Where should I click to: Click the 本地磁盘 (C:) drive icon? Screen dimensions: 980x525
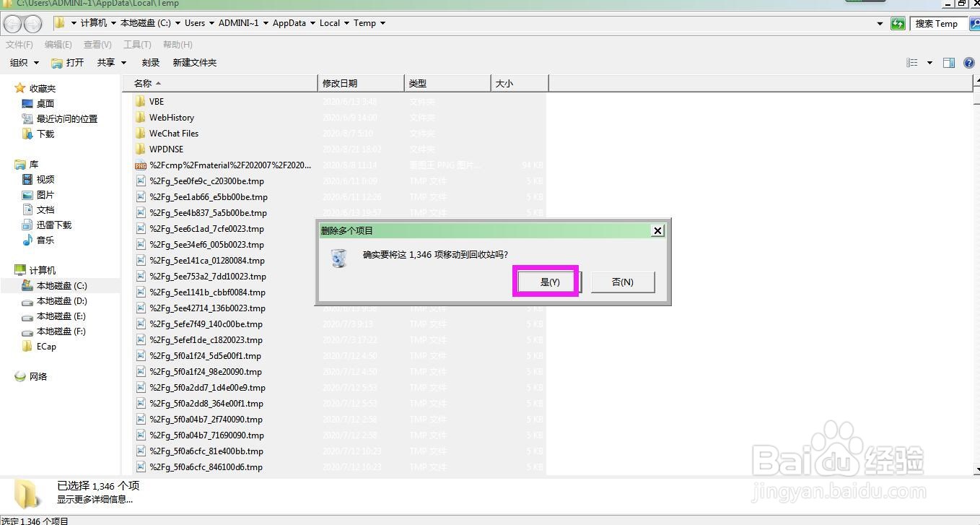[27, 285]
